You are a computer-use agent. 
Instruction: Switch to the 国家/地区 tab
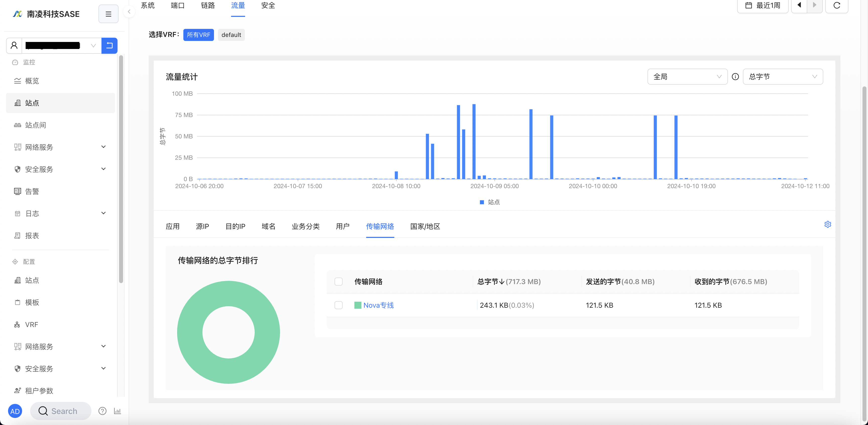point(425,227)
